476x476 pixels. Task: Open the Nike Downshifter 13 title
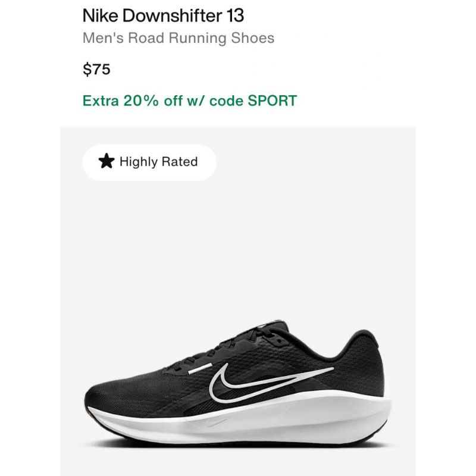tap(163, 15)
